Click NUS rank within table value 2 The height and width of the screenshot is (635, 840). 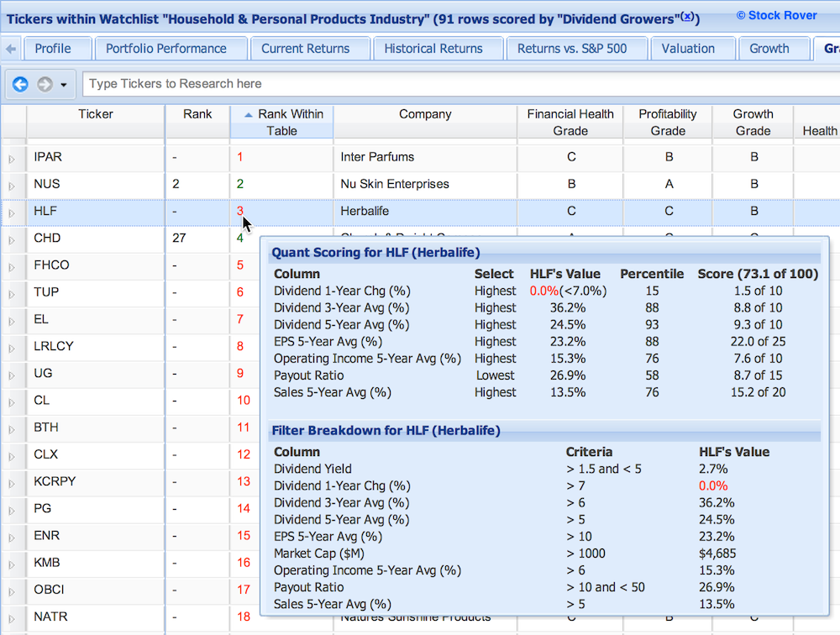click(x=240, y=184)
